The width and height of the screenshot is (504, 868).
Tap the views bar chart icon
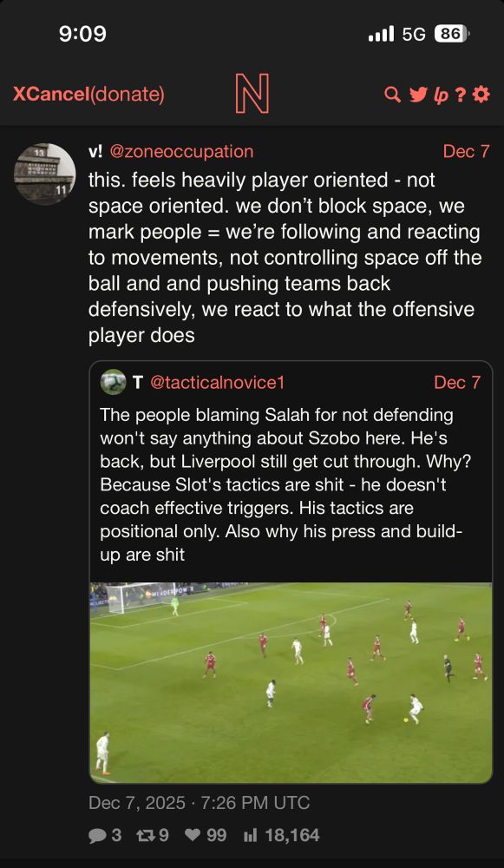[251, 835]
